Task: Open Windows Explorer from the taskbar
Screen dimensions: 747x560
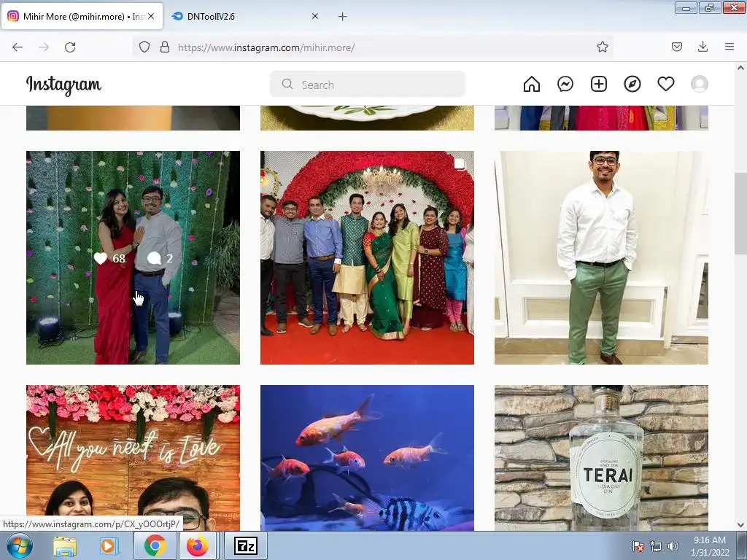Action: (65, 545)
